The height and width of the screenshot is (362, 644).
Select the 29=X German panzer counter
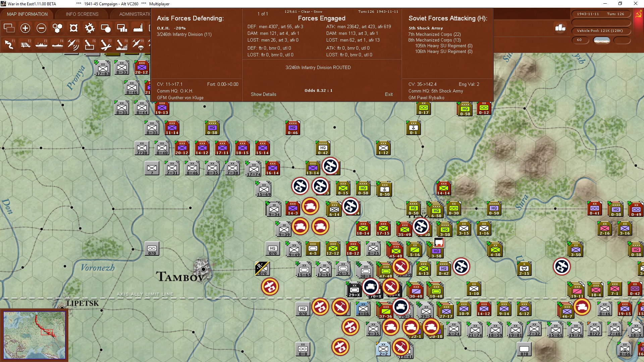[x=354, y=290]
